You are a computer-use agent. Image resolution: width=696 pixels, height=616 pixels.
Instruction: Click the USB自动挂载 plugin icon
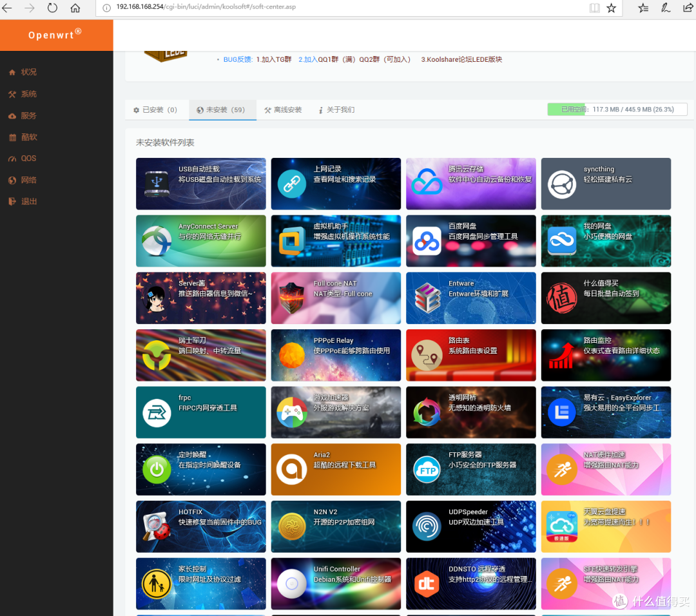pos(157,184)
